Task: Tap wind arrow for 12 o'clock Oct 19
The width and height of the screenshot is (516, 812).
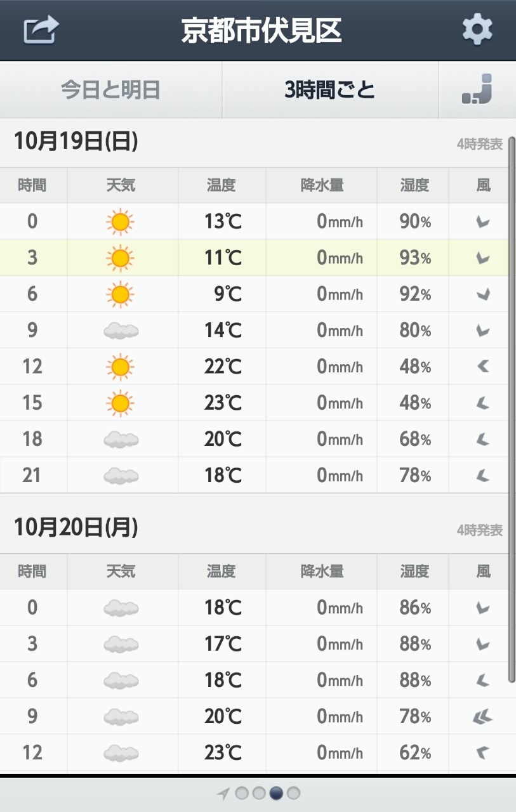Action: tap(483, 366)
